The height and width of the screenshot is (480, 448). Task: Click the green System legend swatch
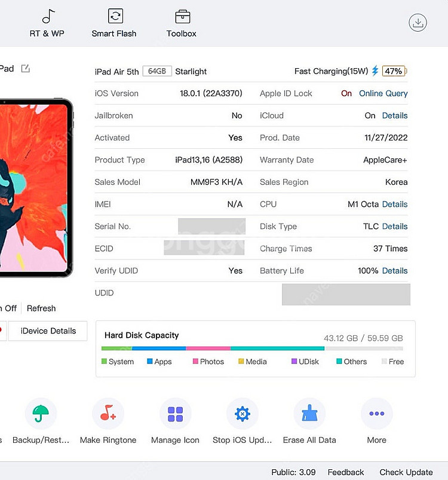104,362
